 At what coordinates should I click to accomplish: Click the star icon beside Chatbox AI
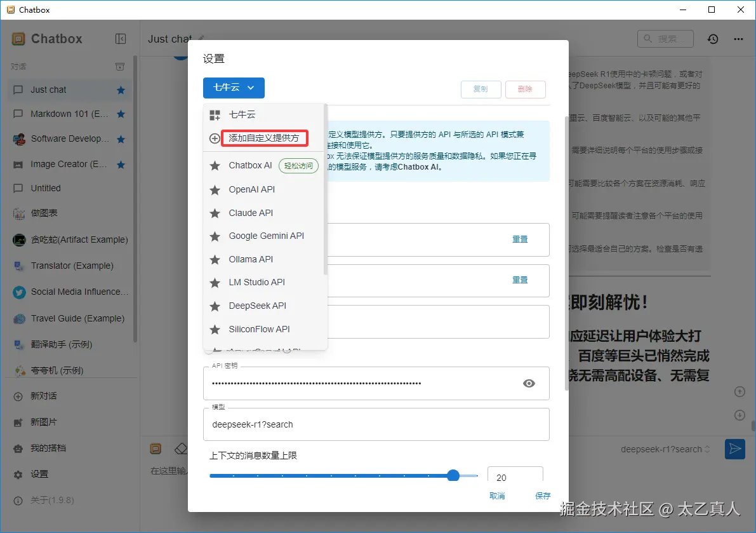pyautogui.click(x=215, y=166)
